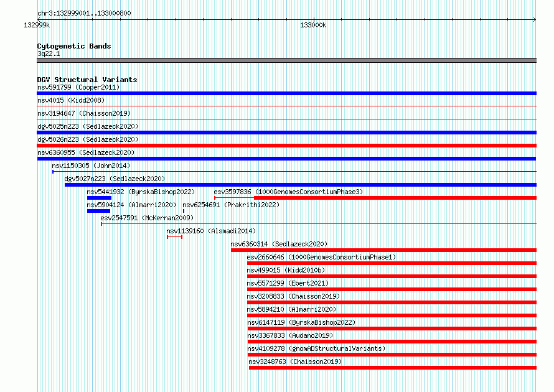
Task: Open nsv6360314 (Sedlazeck2020) label
Action: (279, 244)
